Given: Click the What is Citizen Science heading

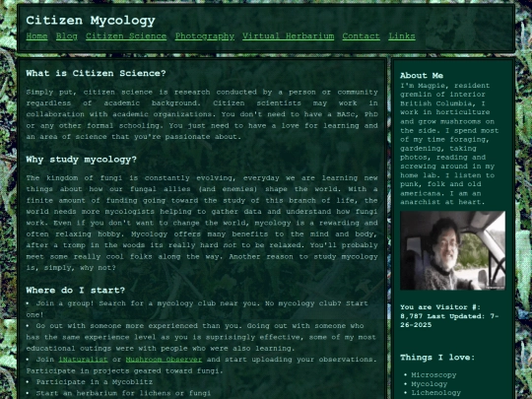Looking at the screenshot, I should [96, 73].
